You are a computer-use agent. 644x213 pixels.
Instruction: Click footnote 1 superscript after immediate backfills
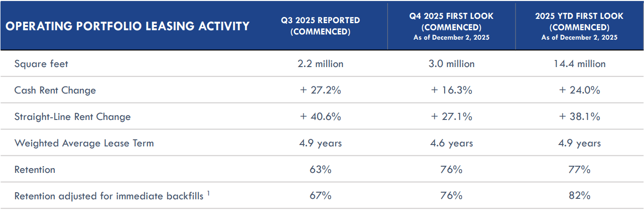pos(208,193)
